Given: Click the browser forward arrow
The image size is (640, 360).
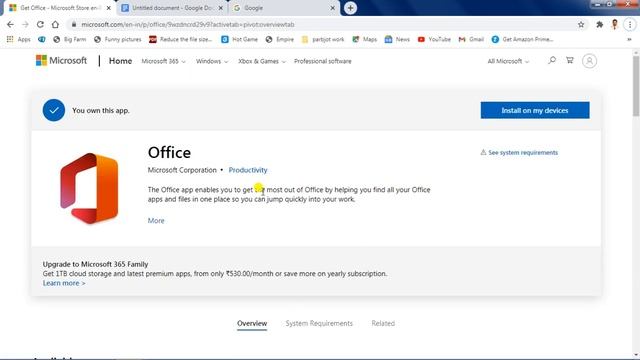Looking at the screenshot, I should (25, 24).
